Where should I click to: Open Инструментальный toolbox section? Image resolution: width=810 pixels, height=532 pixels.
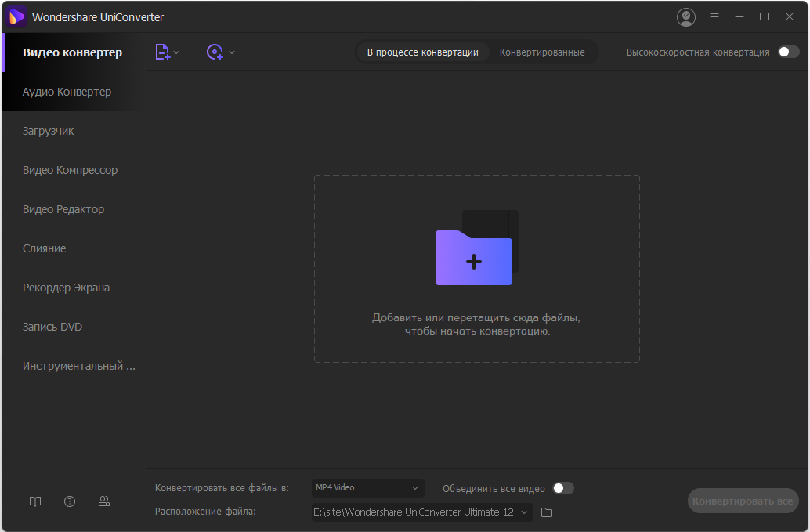coord(74,366)
